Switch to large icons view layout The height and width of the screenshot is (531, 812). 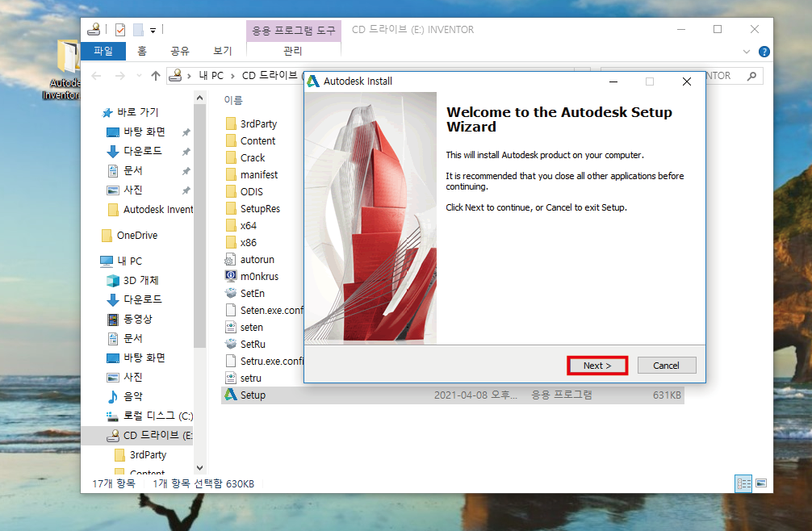point(761,483)
